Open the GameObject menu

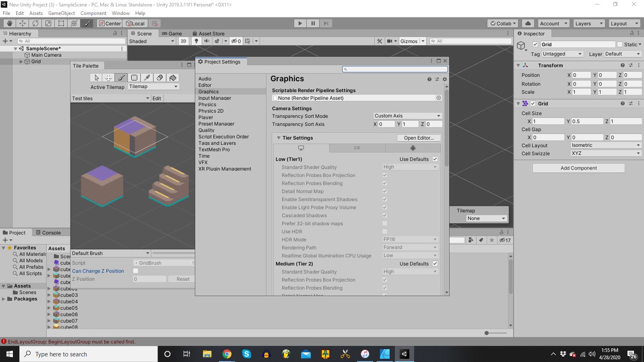[x=62, y=13]
